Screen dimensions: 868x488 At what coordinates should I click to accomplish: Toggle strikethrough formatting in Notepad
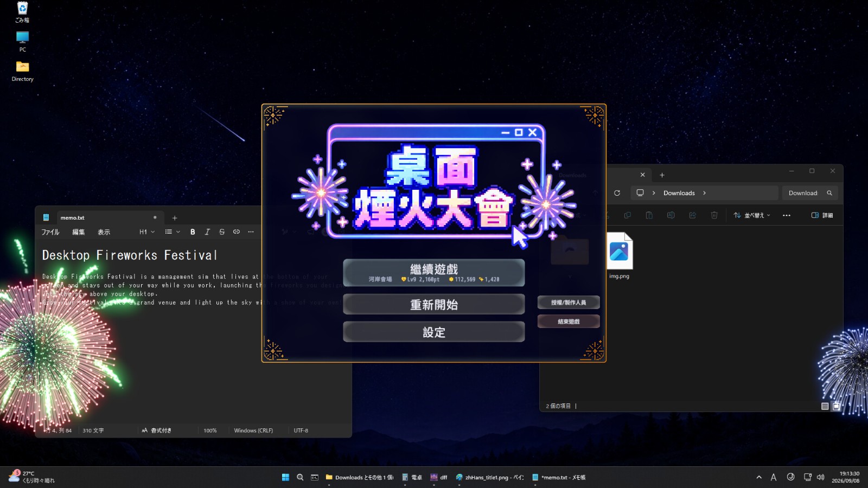pos(222,232)
